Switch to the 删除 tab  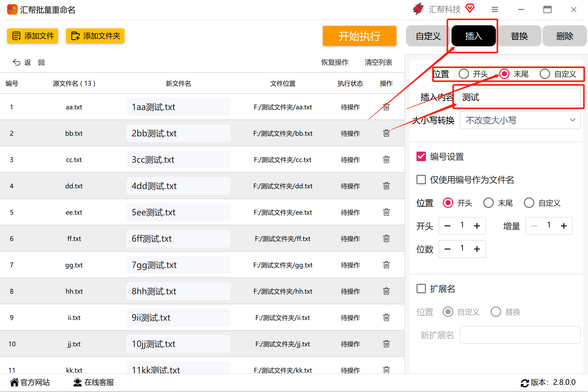coord(565,36)
